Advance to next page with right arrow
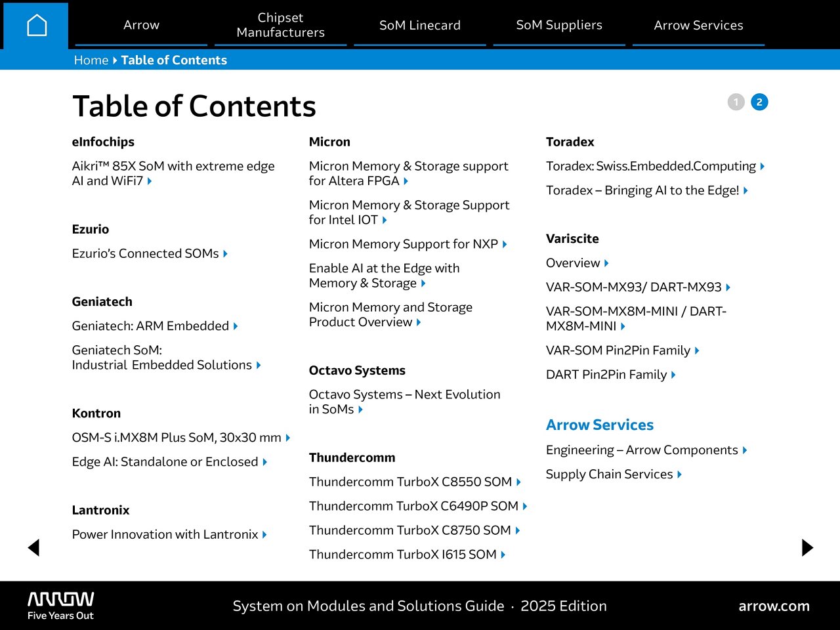This screenshot has height=630, width=840. point(808,547)
